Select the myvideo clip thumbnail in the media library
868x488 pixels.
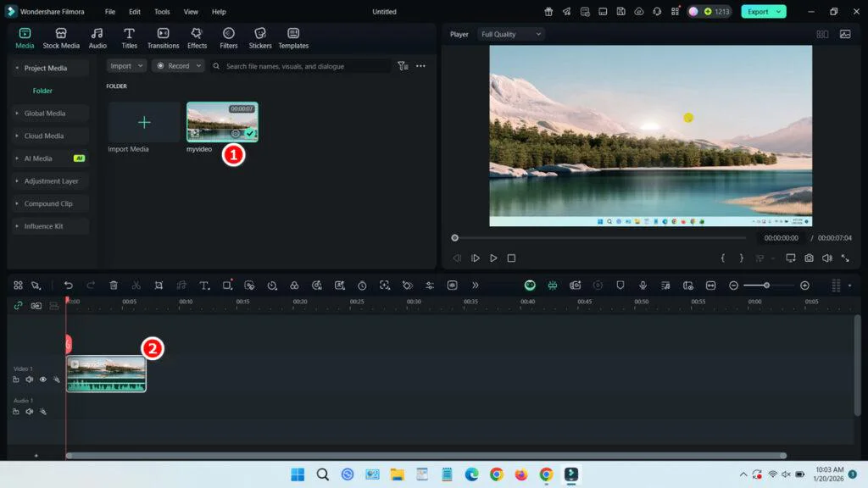pos(222,121)
